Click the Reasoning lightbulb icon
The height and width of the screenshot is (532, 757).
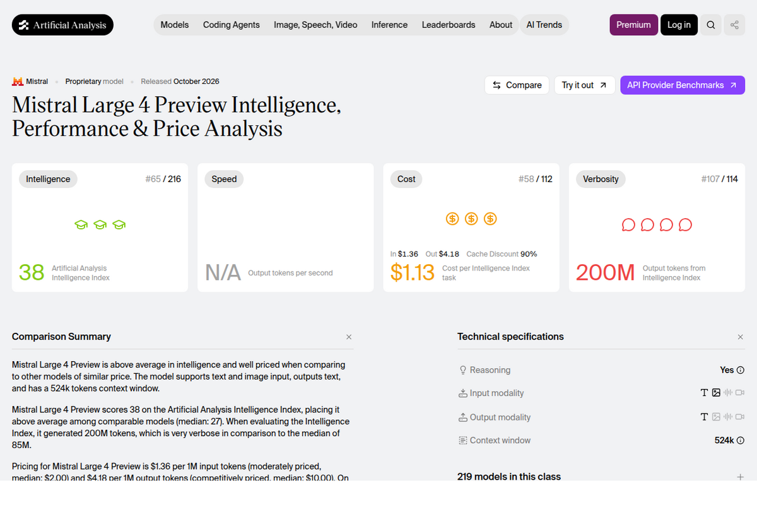(x=463, y=370)
